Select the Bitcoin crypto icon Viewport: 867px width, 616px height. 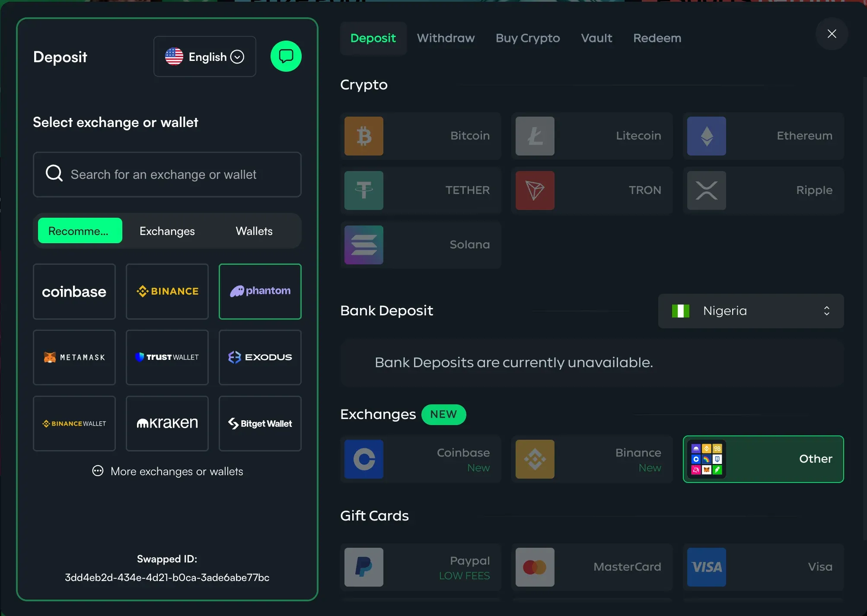tap(363, 136)
